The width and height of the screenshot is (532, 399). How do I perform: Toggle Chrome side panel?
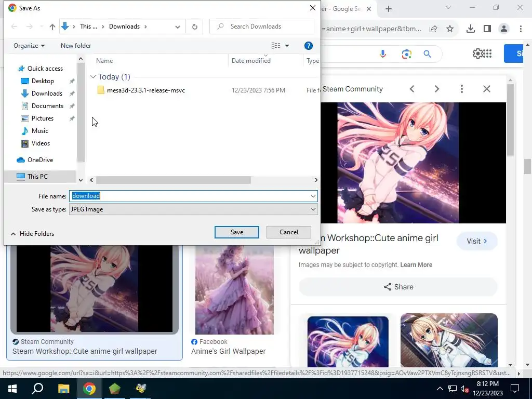487,29
